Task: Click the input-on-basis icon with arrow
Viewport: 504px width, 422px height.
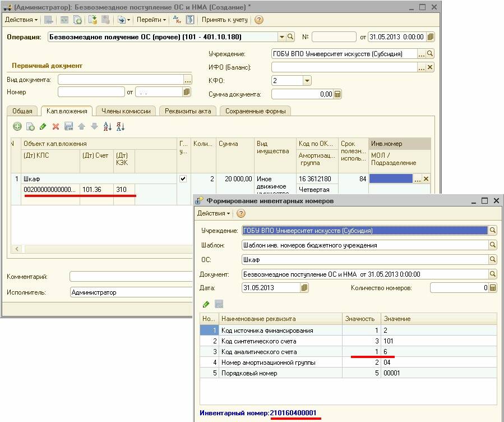Action: [x=121, y=20]
